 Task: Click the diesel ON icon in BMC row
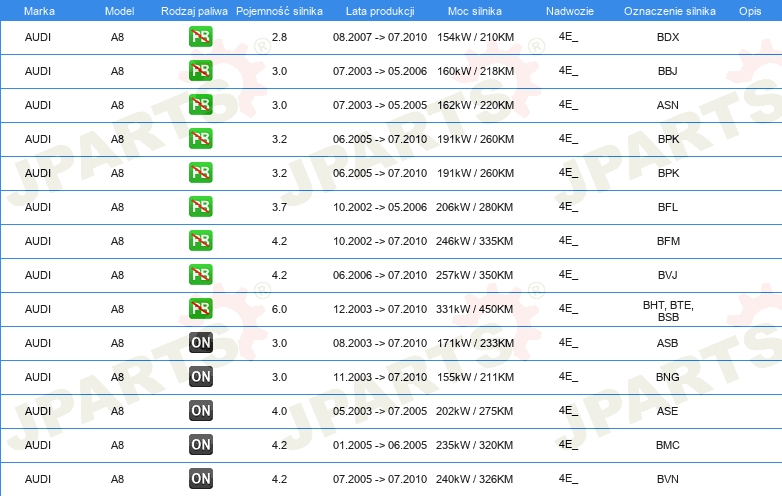coord(200,445)
